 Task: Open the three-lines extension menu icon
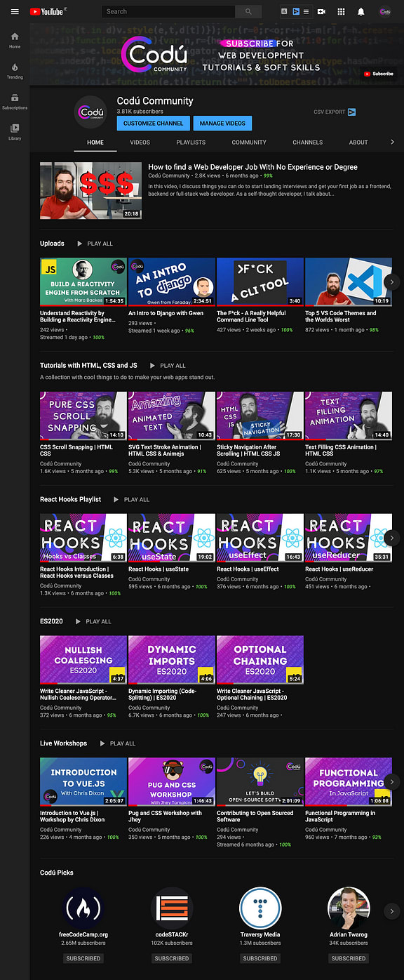(307, 11)
